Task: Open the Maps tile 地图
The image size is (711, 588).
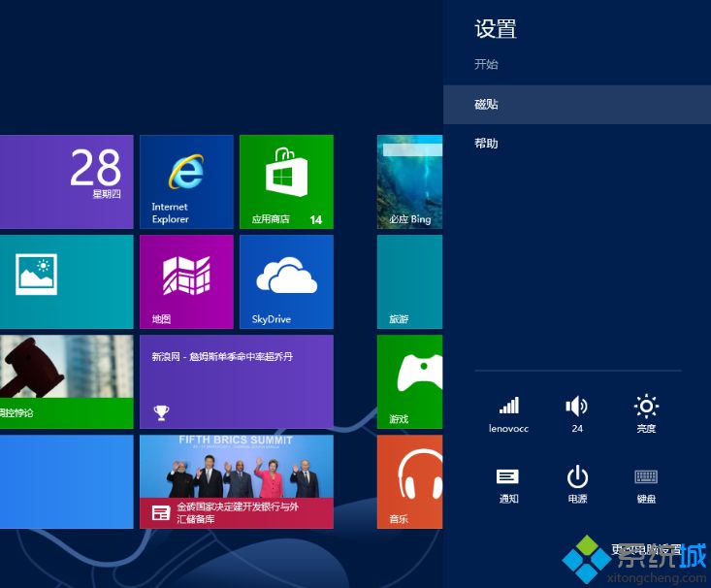Action: (186, 281)
